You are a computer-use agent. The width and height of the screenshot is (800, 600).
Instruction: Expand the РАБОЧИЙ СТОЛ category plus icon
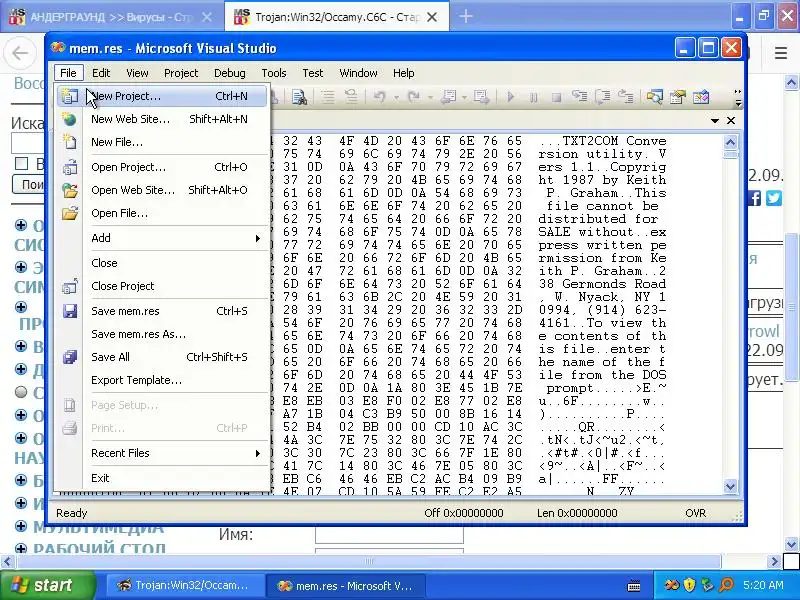(21, 549)
